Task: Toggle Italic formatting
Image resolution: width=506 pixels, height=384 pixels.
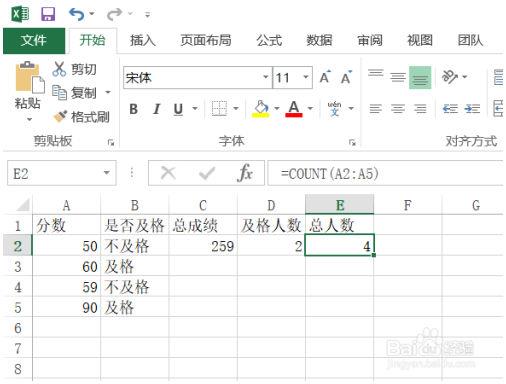Action: (x=156, y=109)
